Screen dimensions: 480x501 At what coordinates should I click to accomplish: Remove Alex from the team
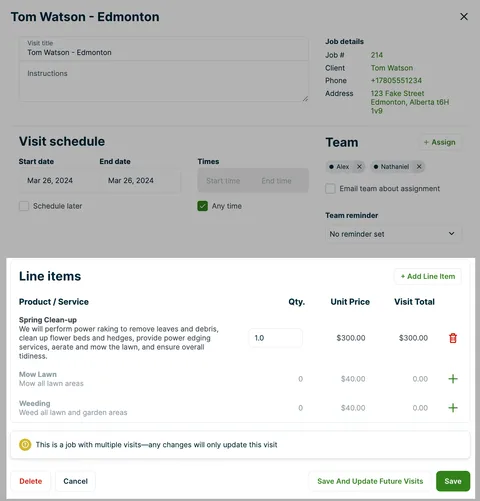pyautogui.click(x=359, y=167)
